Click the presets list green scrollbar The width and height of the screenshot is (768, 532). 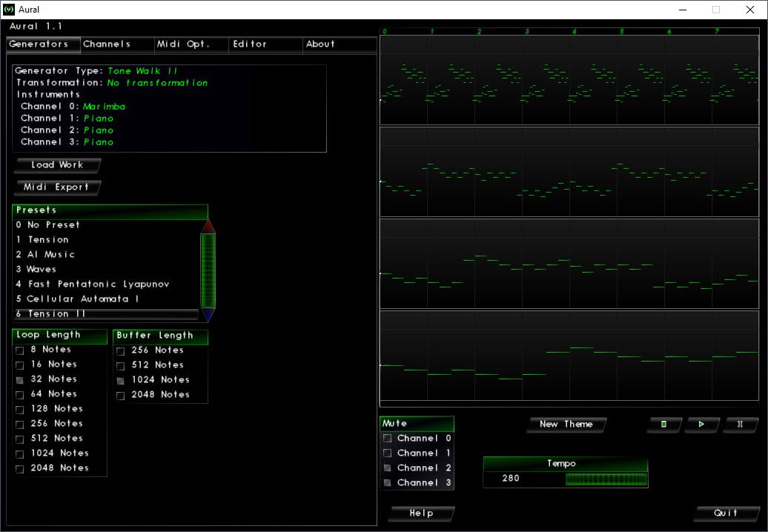tap(208, 270)
